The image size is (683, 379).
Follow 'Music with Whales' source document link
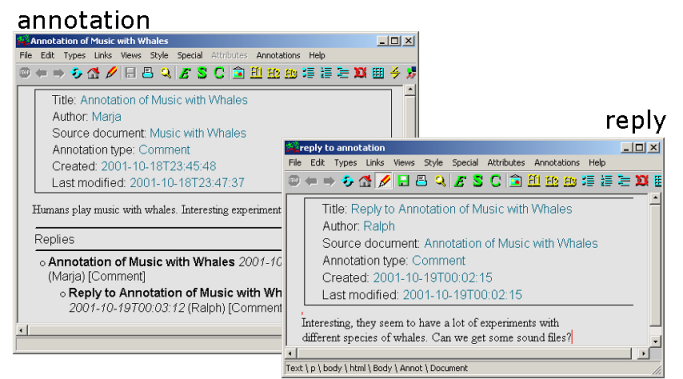tap(198, 133)
